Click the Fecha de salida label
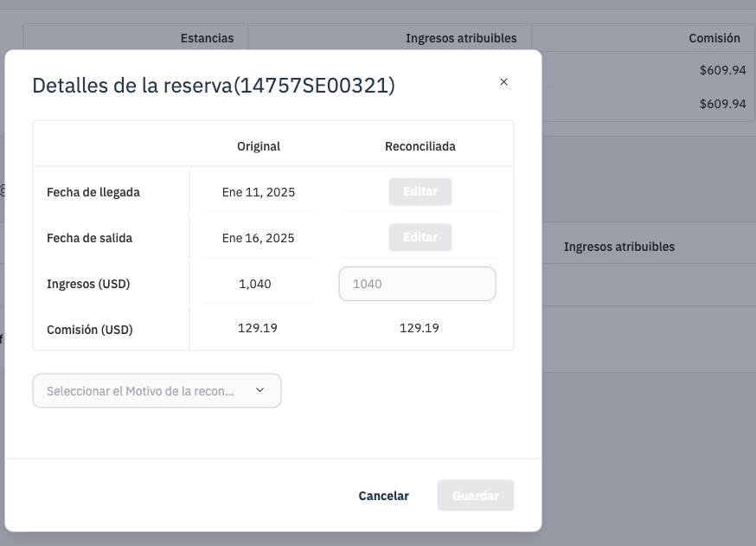The width and height of the screenshot is (756, 546). (x=89, y=238)
